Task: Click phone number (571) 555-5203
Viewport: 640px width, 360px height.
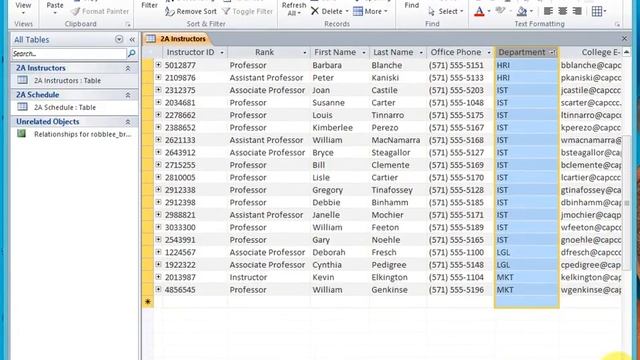Action: point(460,90)
